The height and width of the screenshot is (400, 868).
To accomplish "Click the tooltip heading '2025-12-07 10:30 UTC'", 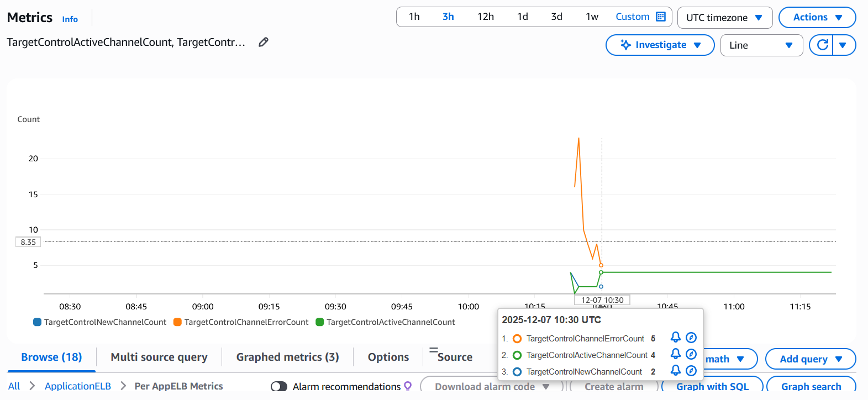I will pyautogui.click(x=551, y=320).
